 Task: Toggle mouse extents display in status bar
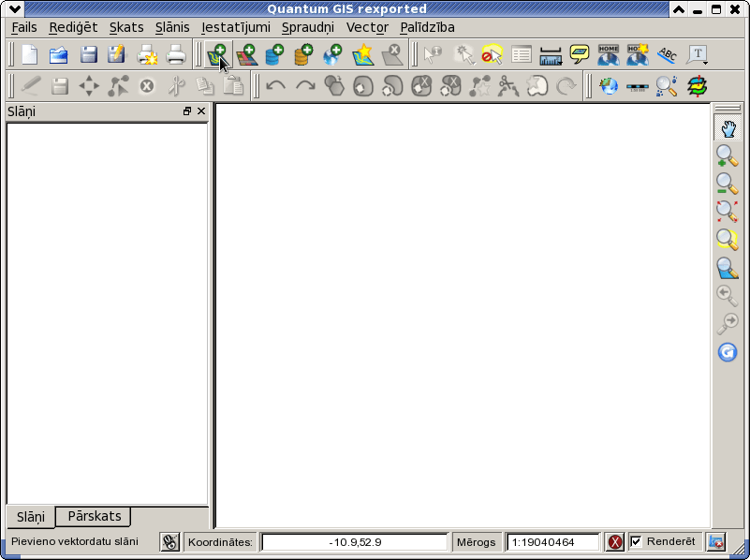[x=169, y=542]
